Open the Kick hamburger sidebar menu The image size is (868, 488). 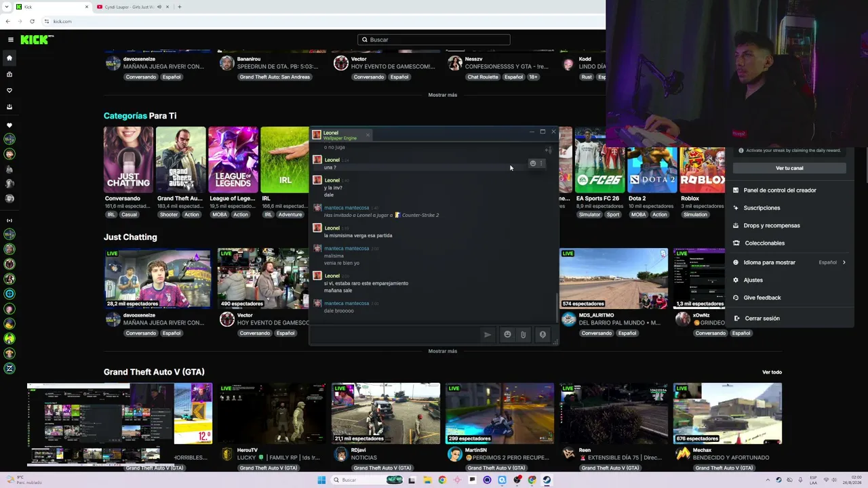click(x=10, y=39)
